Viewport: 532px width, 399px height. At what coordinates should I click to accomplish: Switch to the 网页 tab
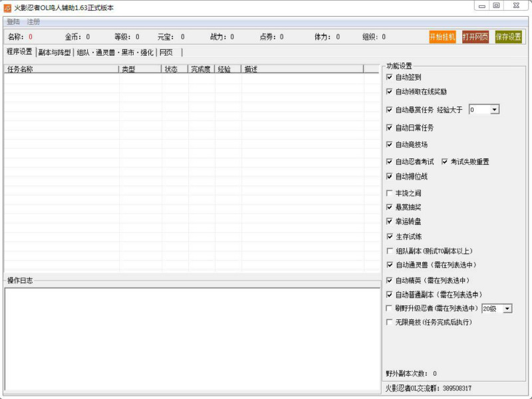point(166,53)
